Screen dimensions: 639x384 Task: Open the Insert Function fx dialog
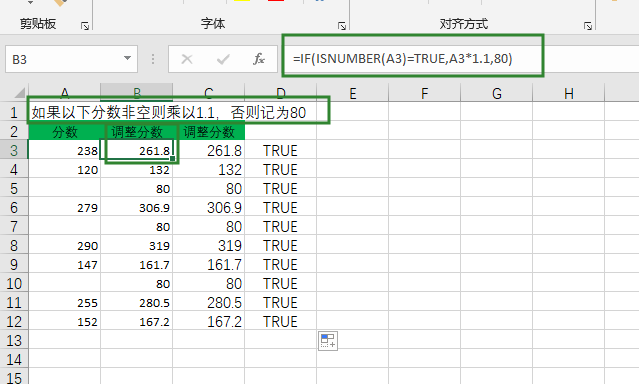tap(259, 60)
